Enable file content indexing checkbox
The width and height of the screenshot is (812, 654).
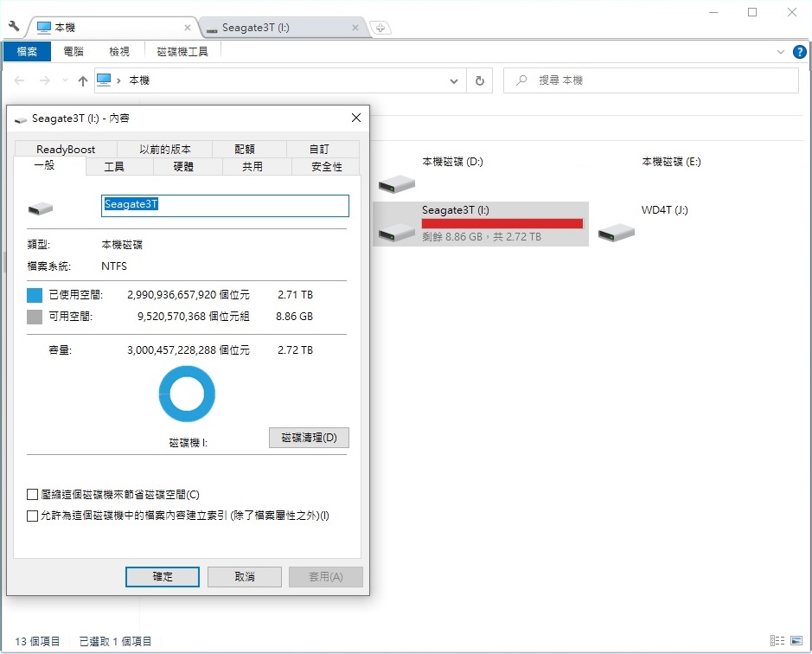click(x=32, y=516)
